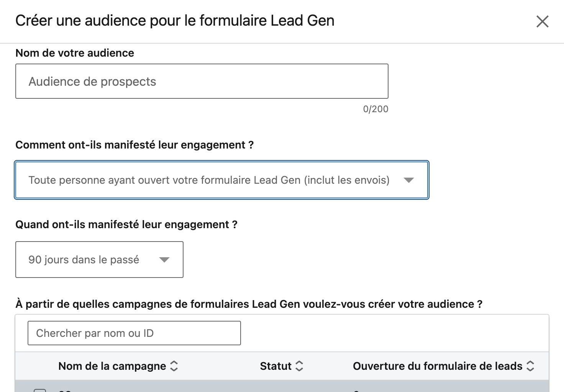This screenshot has width=564, height=392.
Task: Click sort arrows beside Ouverture du formulaire de leads
Action: coord(531,366)
